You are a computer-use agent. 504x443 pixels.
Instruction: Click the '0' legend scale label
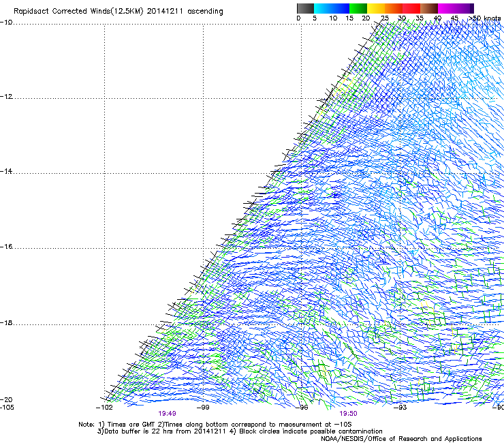[x=298, y=18]
